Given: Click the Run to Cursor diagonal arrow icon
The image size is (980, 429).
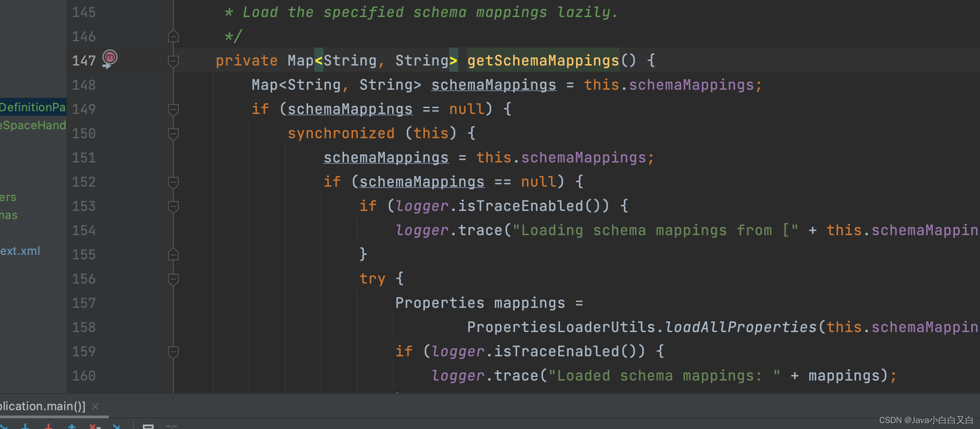Looking at the screenshot, I should coord(116,426).
